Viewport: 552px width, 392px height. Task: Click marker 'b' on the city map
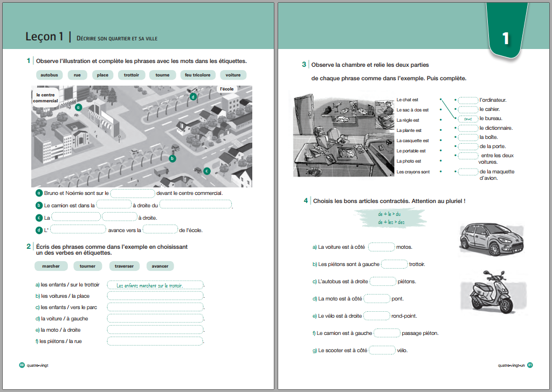click(172, 158)
